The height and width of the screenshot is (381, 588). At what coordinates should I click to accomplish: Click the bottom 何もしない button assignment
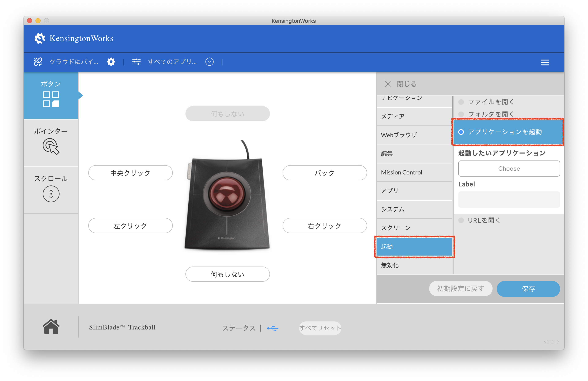227,274
